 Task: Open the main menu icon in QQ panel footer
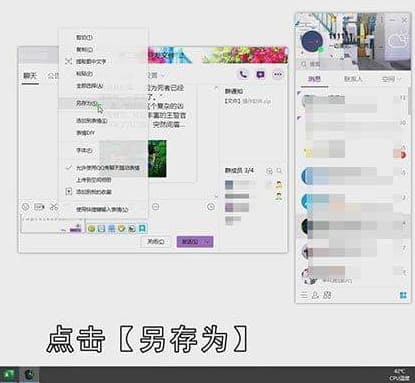(304, 295)
